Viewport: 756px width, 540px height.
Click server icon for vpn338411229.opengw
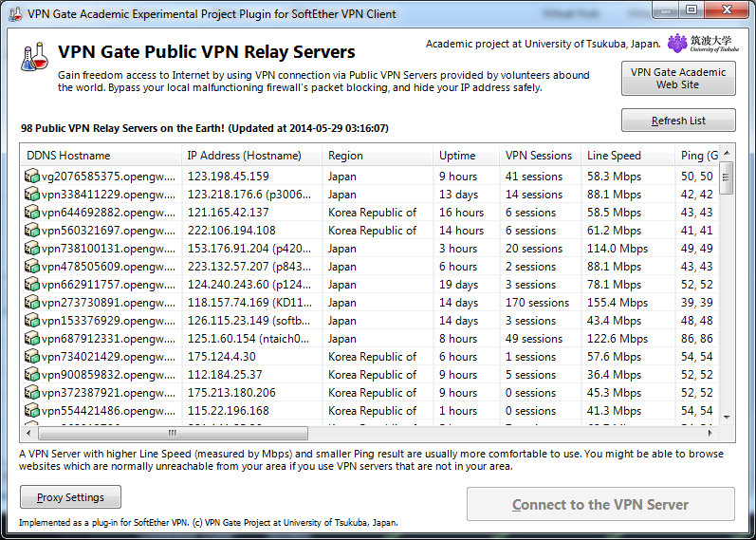(32, 195)
